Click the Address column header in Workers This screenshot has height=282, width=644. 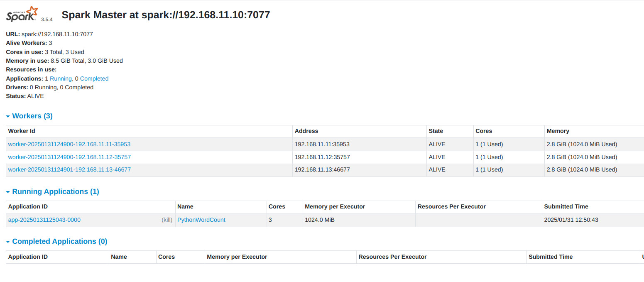click(x=306, y=131)
